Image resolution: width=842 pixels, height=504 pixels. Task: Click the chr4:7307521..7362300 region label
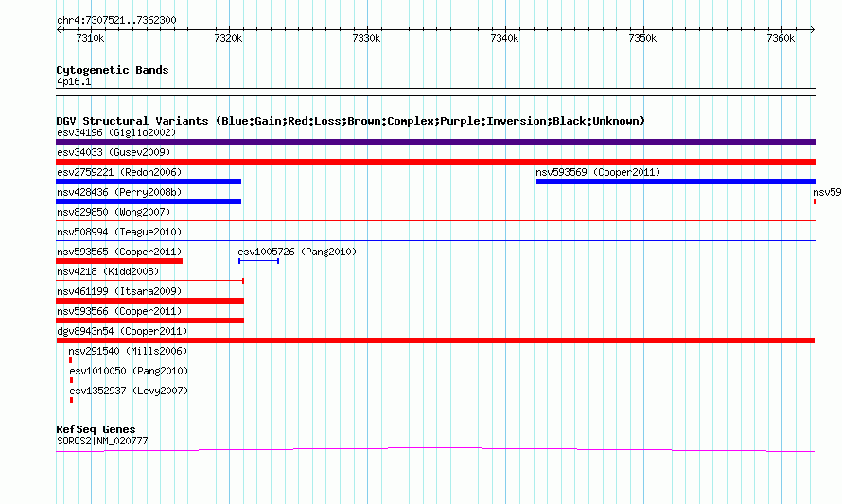point(116,20)
